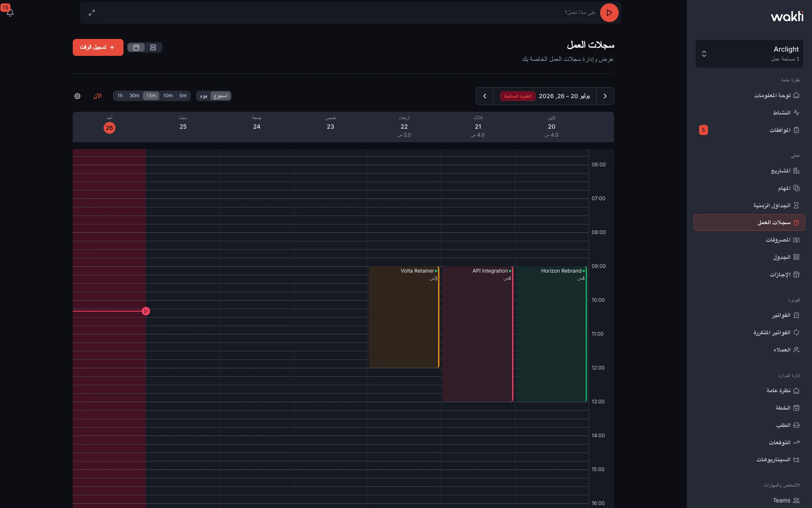Click the timer description input field
The width and height of the screenshot is (812, 508).
[x=349, y=13]
